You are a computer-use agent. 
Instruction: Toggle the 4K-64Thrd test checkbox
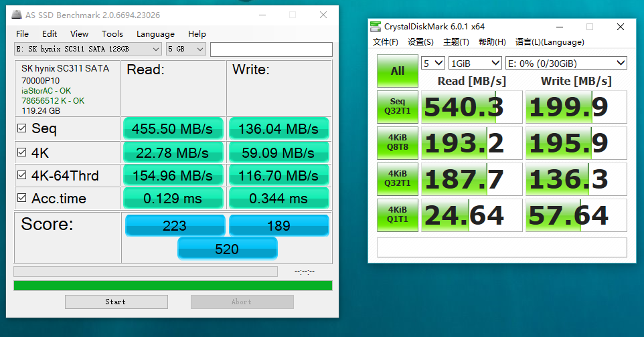point(22,175)
